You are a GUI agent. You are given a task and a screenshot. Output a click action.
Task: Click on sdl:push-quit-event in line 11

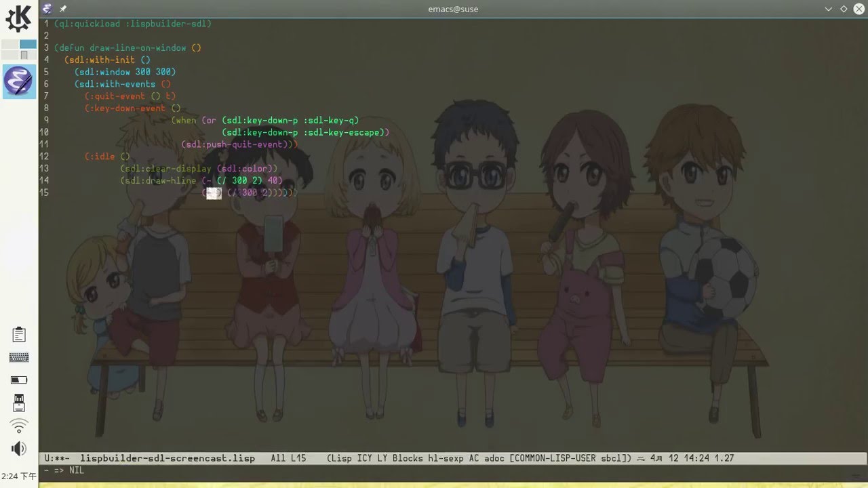tap(234, 144)
